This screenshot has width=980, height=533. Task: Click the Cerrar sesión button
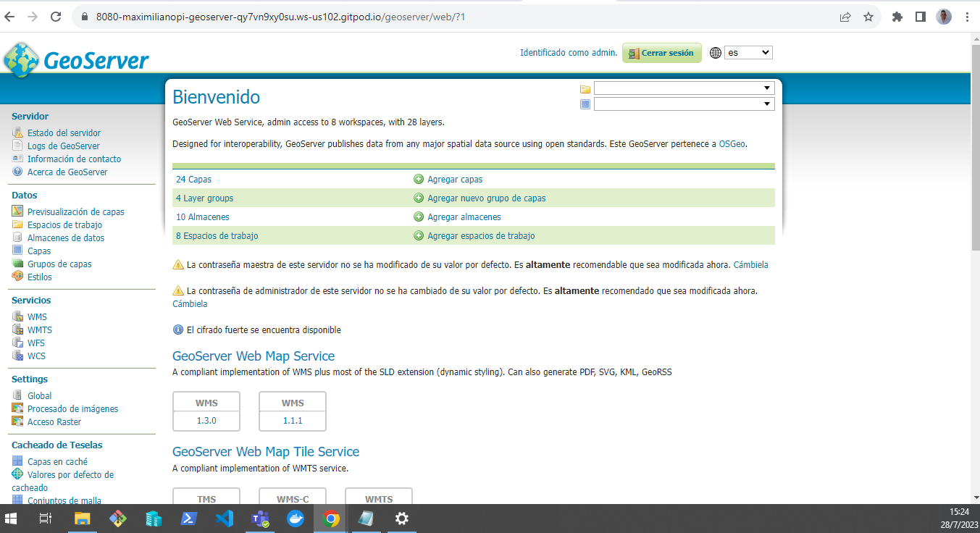(x=662, y=53)
